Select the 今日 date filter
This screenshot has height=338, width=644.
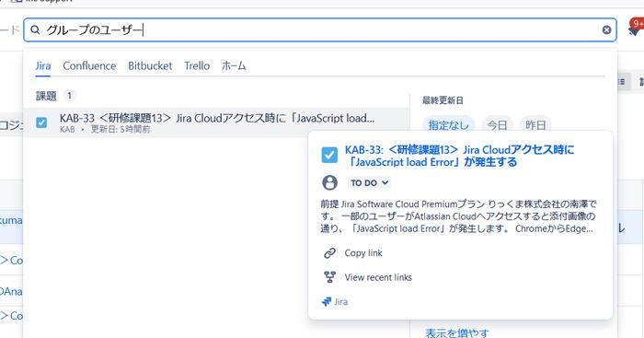tap(497, 125)
